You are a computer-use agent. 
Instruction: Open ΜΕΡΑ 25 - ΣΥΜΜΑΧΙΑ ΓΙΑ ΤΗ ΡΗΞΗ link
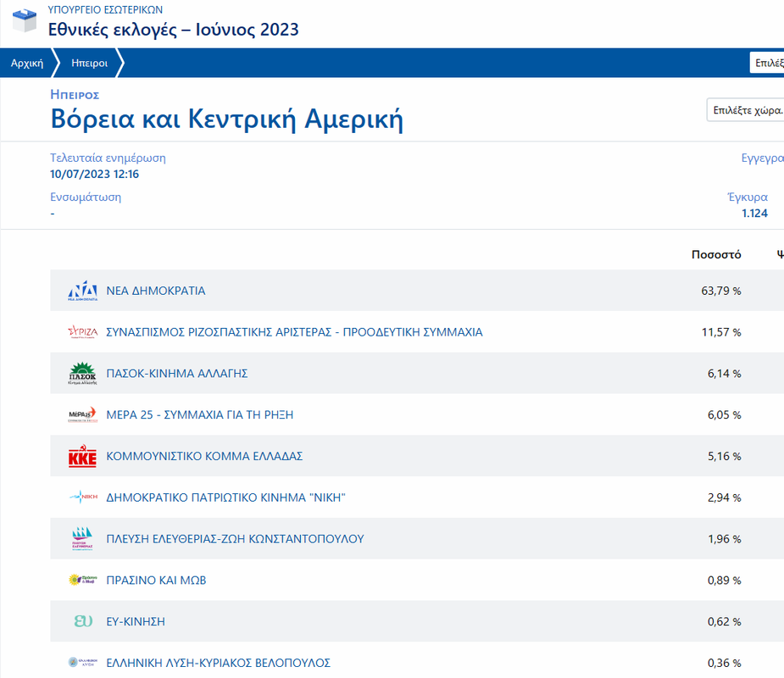[199, 414]
